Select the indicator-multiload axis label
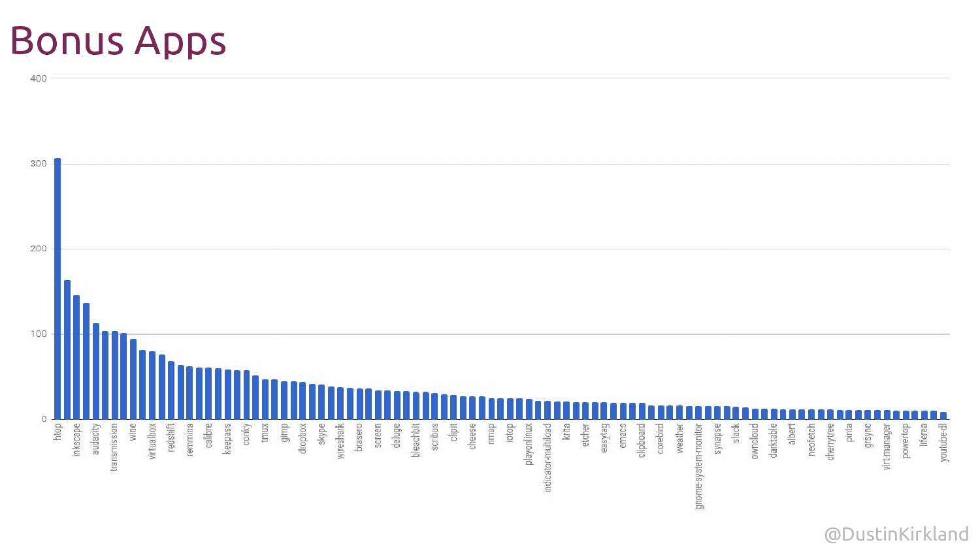 tap(547, 458)
